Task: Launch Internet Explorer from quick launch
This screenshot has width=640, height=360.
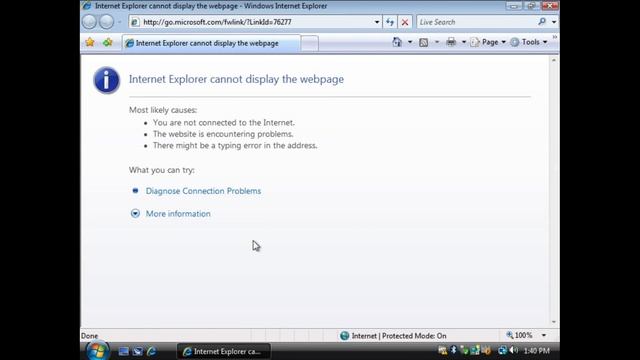Action: [x=151, y=351]
